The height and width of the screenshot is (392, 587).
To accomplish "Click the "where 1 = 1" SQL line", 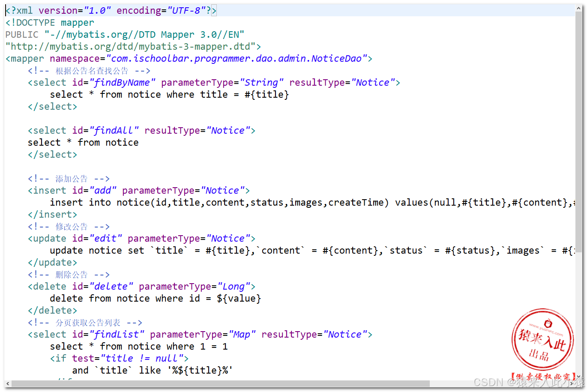I will 139,346.
